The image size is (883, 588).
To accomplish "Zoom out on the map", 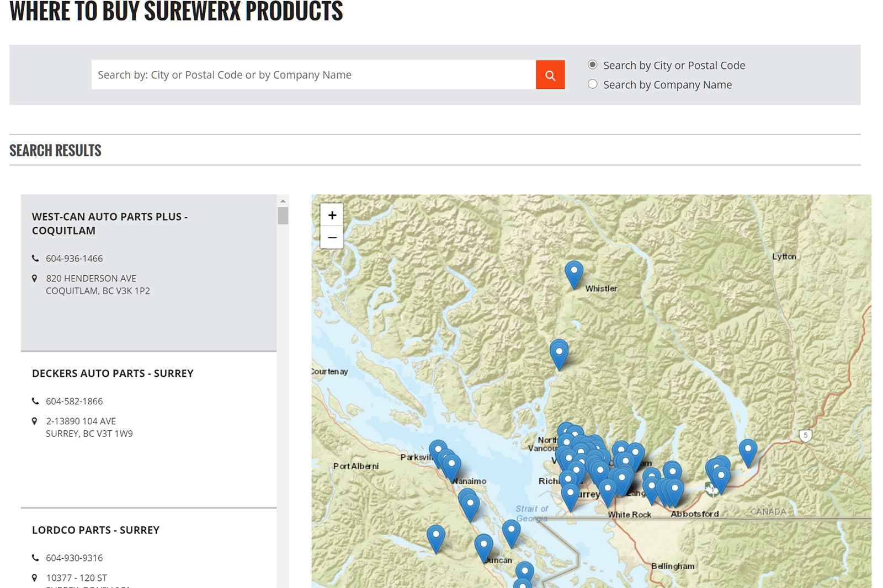I will [332, 238].
